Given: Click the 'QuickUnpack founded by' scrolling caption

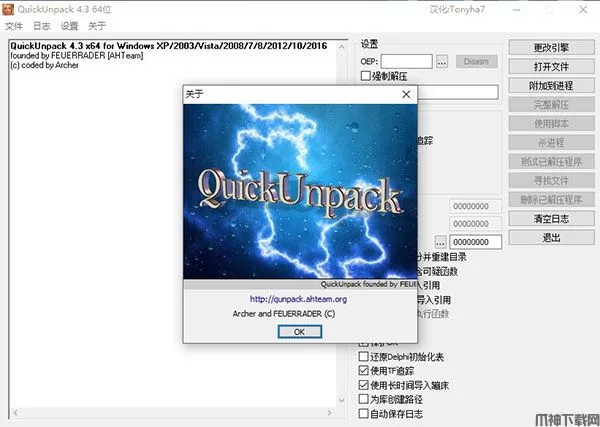Looking at the screenshot, I should [x=369, y=284].
